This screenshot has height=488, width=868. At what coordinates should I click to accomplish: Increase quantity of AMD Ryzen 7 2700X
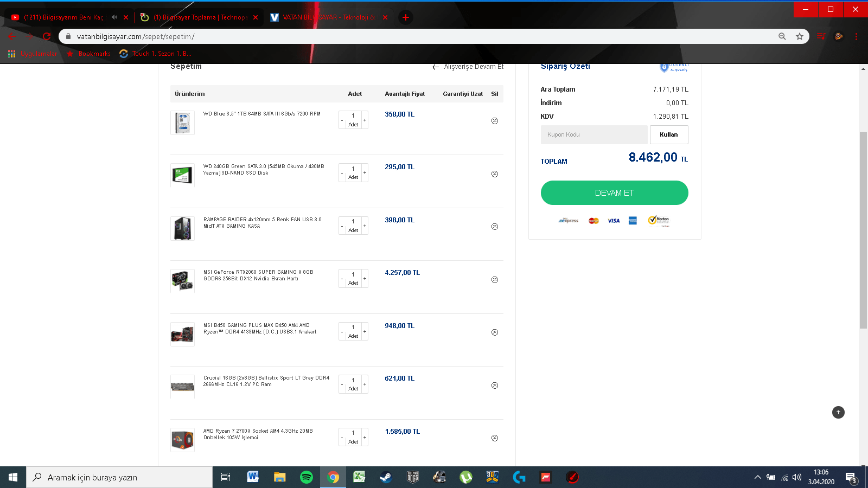[365, 437]
